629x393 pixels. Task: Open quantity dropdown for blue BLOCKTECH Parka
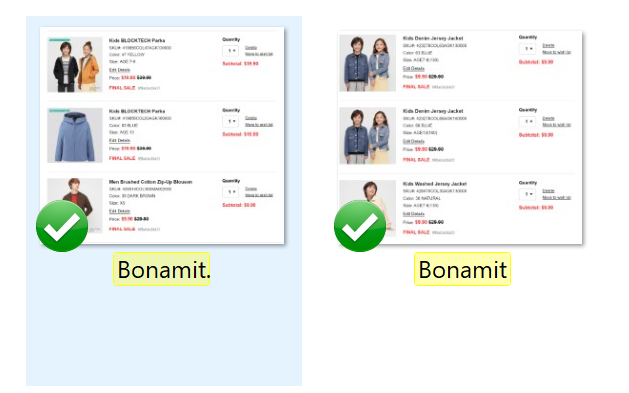pyautogui.click(x=231, y=122)
